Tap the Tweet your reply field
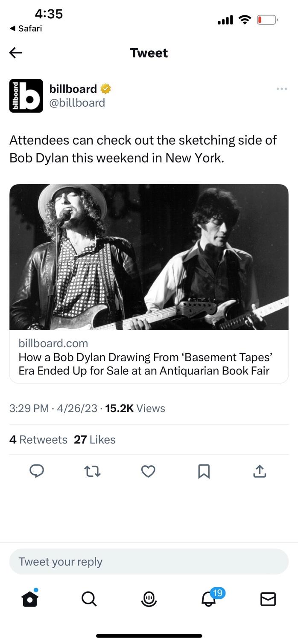Screen dimensions: 298x644 click(x=149, y=562)
